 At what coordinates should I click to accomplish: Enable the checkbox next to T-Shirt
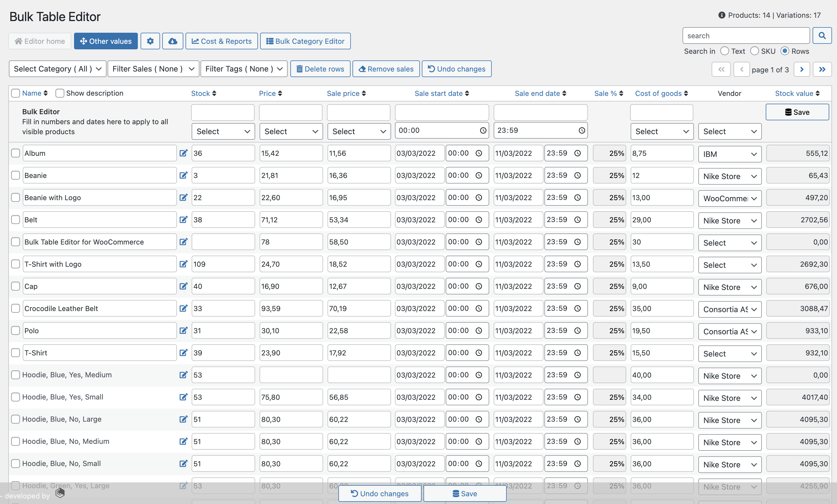pos(14,353)
